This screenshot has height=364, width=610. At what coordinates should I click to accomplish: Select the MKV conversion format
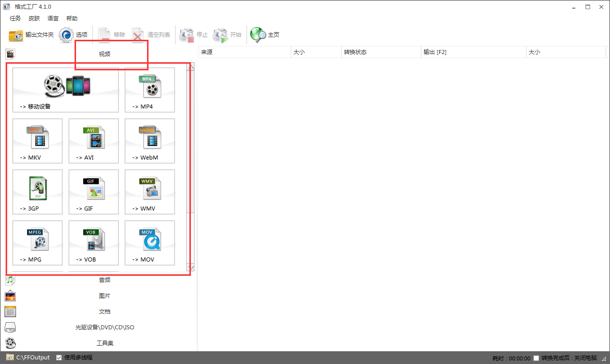pyautogui.click(x=37, y=141)
